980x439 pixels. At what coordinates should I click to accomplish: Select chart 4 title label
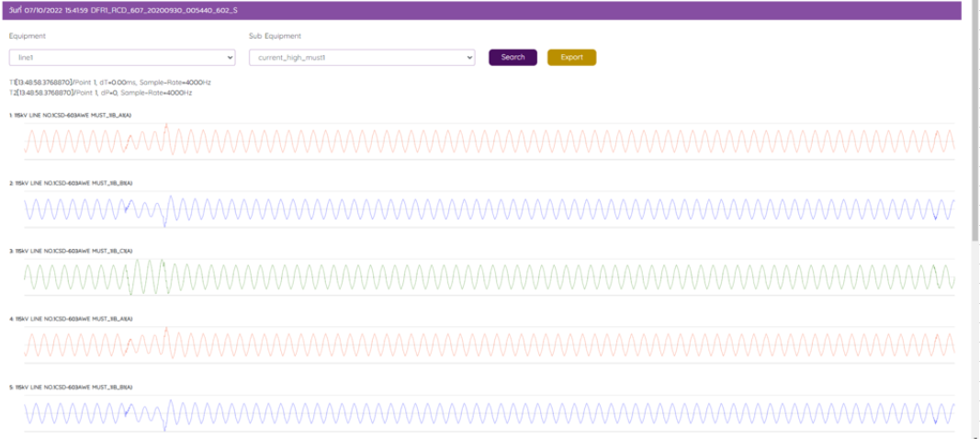pyautogui.click(x=72, y=319)
